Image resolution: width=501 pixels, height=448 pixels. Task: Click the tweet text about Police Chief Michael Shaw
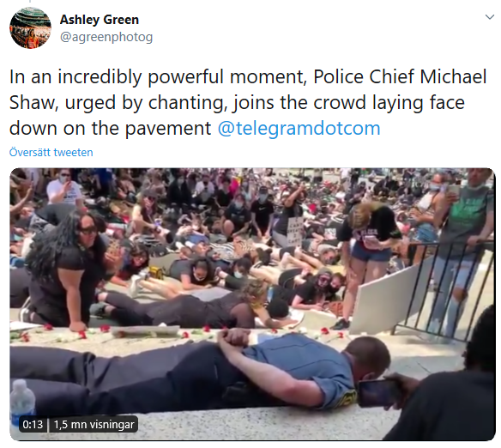248,102
